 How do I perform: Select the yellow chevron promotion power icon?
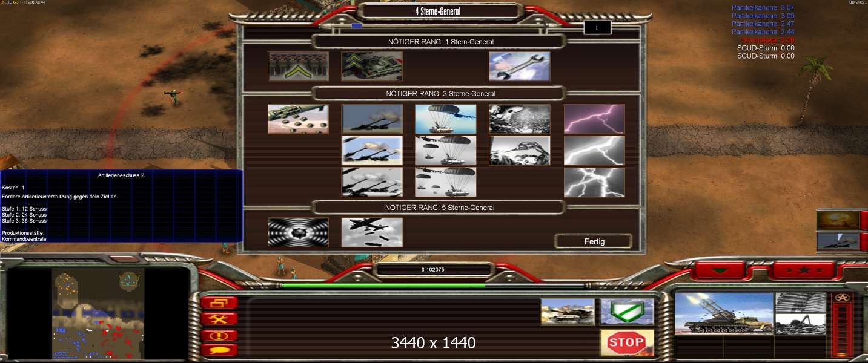[299, 67]
